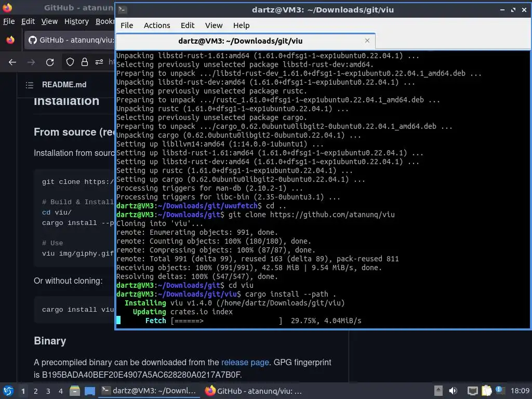The height and width of the screenshot is (399, 532).
Task: Click the 'git clone https://github.com/atanunq/viu' terminal line
Action: click(312, 215)
